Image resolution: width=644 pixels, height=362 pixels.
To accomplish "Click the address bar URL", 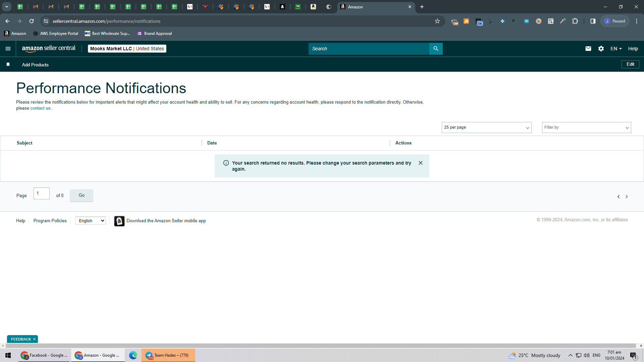I will coord(106,21).
